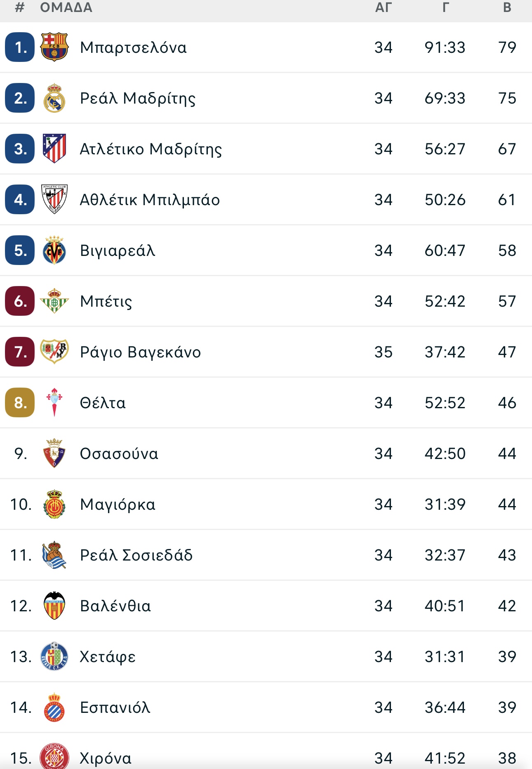Screen dimensions: 532x769
Task: Open the Real Madrid crest icon
Action: coord(54,98)
